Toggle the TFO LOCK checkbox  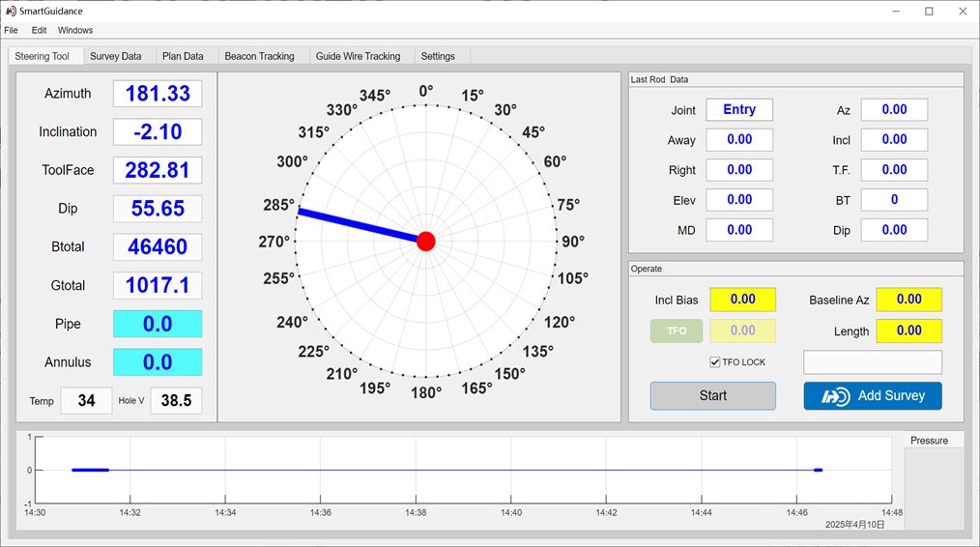pos(715,362)
